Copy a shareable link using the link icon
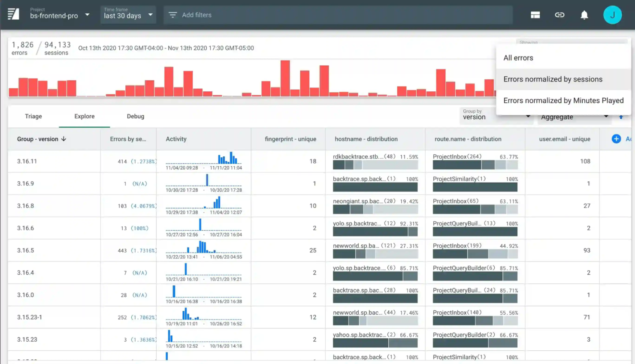The image size is (635, 364). pyautogui.click(x=559, y=14)
